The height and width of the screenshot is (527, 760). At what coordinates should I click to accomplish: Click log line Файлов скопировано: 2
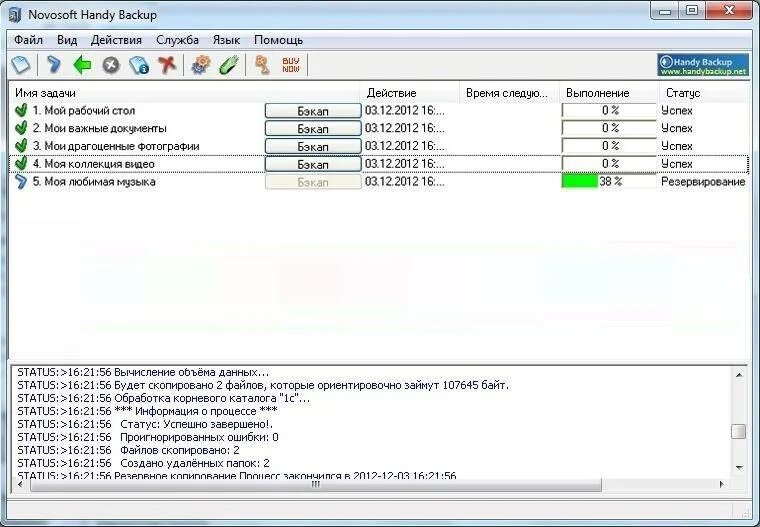pos(128,450)
